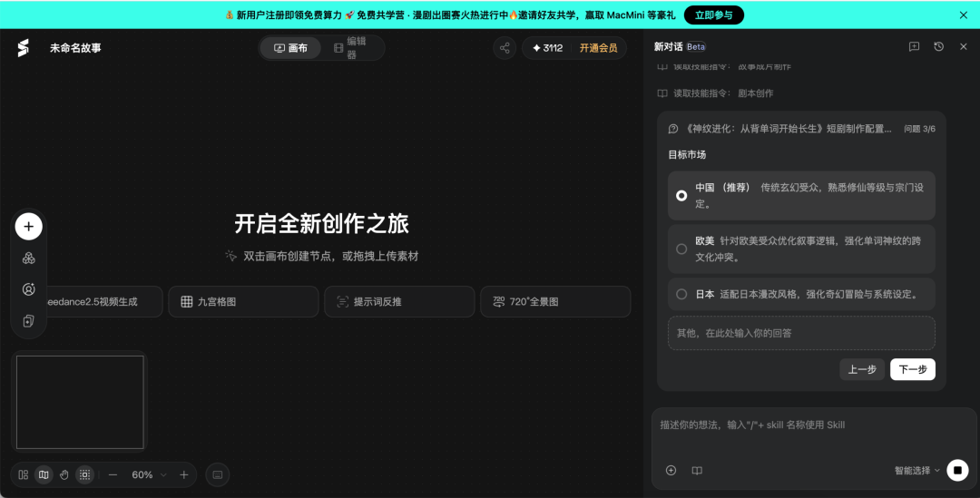Screen dimensions: 980x498
Task: Choose the 提示词反推 shortcut card
Action: [x=399, y=302]
